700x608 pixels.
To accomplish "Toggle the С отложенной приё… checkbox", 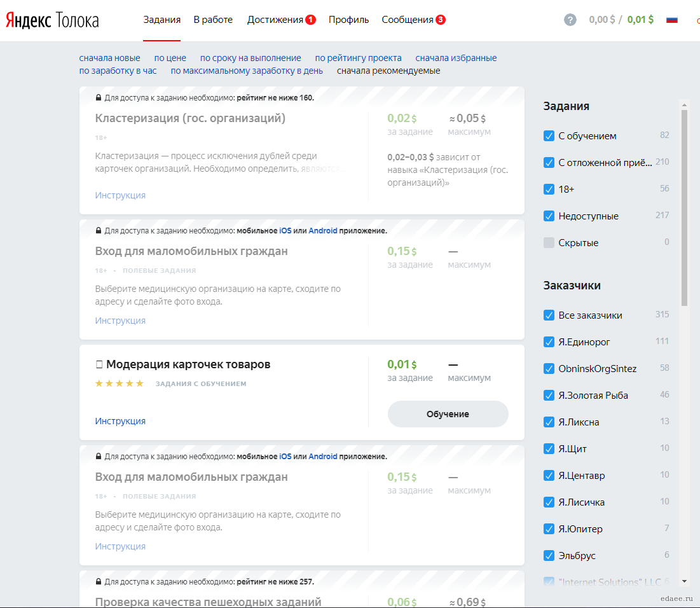I will (549, 163).
